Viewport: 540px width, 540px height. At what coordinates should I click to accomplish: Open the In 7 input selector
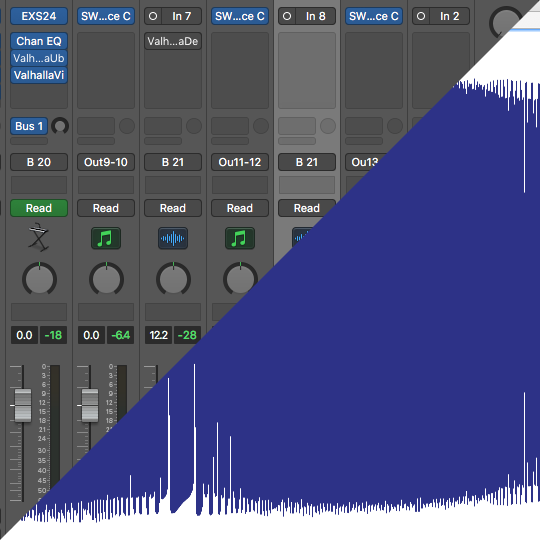[181, 16]
